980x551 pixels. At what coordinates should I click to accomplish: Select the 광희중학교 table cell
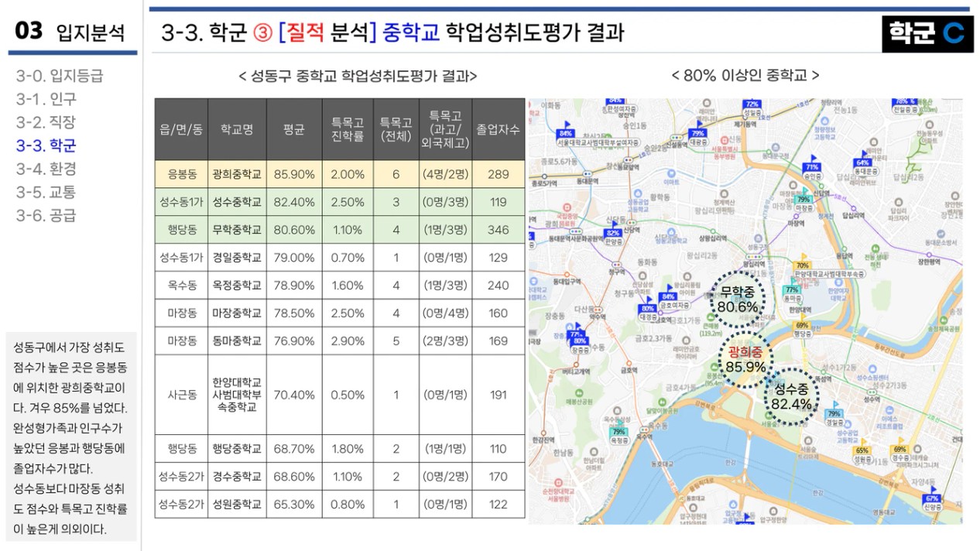click(237, 174)
